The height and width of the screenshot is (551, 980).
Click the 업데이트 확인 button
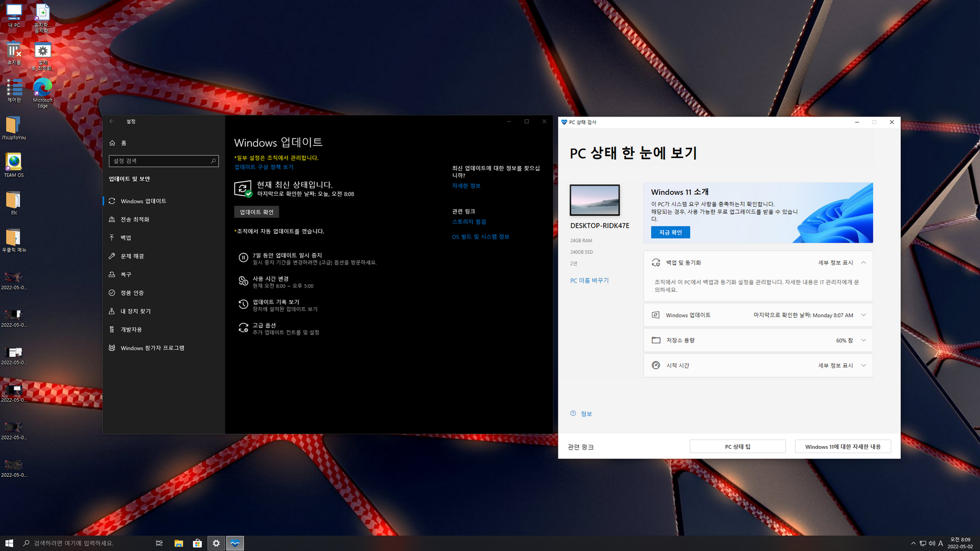(x=256, y=212)
